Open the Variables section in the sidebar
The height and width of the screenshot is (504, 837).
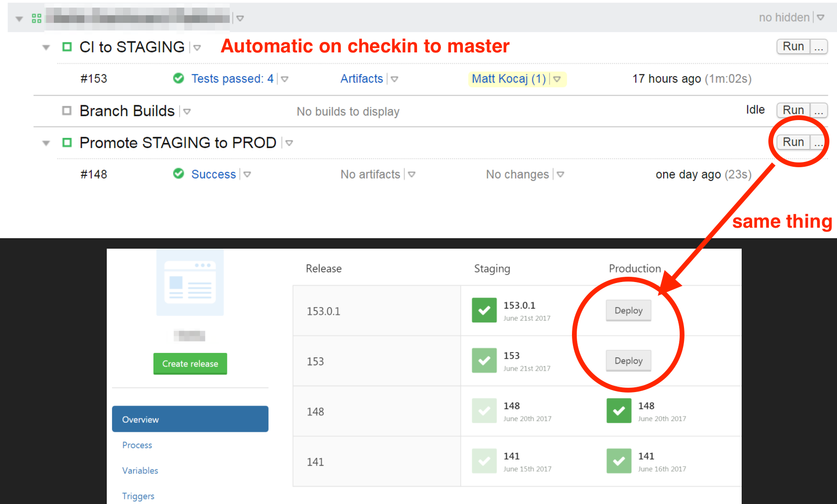click(x=140, y=471)
